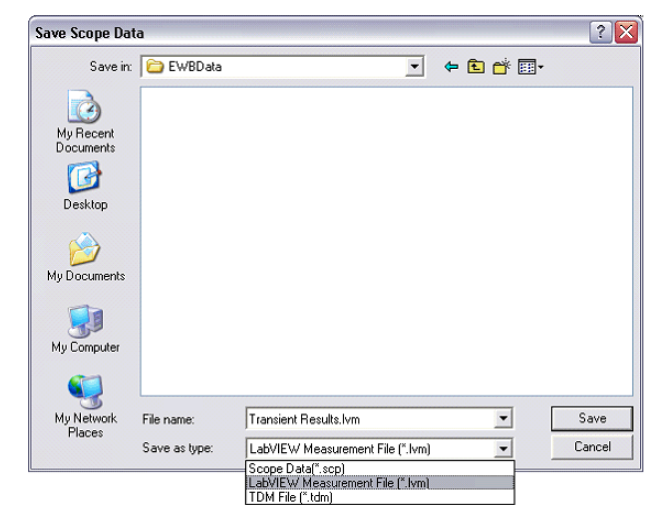Open the View menu button
662x519 pixels.
point(530,67)
